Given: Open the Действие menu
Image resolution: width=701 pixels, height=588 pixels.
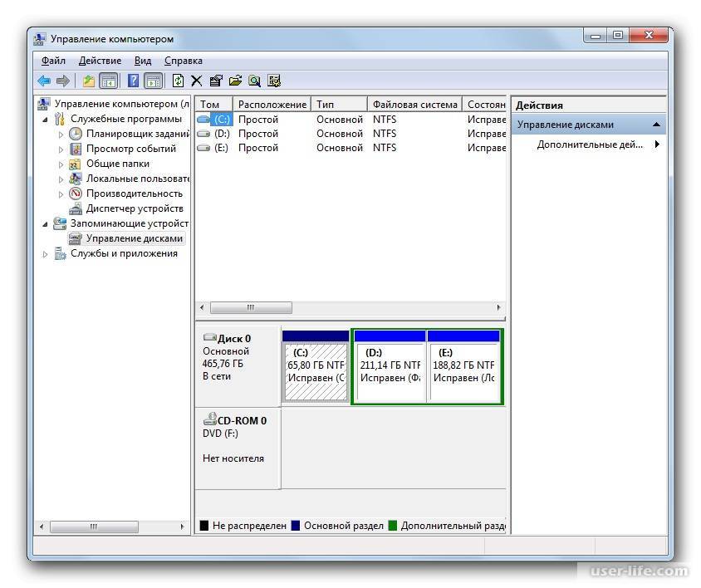Looking at the screenshot, I should pyautogui.click(x=100, y=61).
